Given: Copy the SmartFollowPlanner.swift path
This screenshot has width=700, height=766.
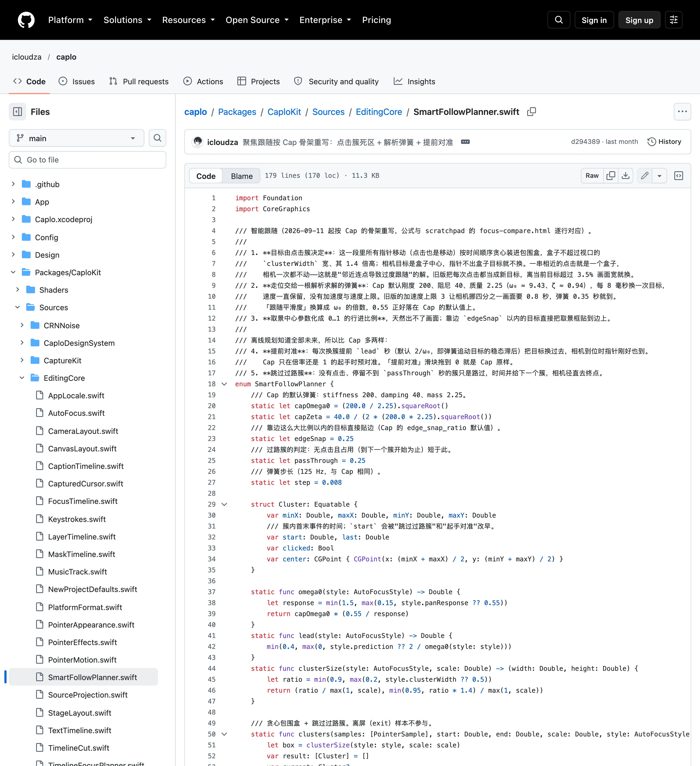Looking at the screenshot, I should pos(531,112).
